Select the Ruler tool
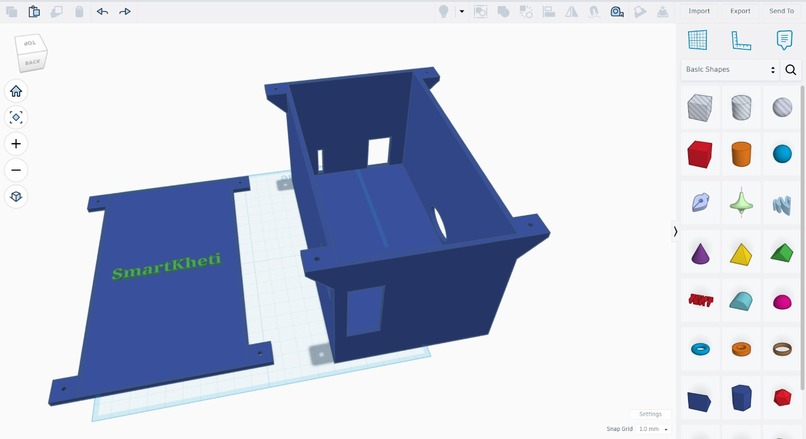 pos(741,40)
